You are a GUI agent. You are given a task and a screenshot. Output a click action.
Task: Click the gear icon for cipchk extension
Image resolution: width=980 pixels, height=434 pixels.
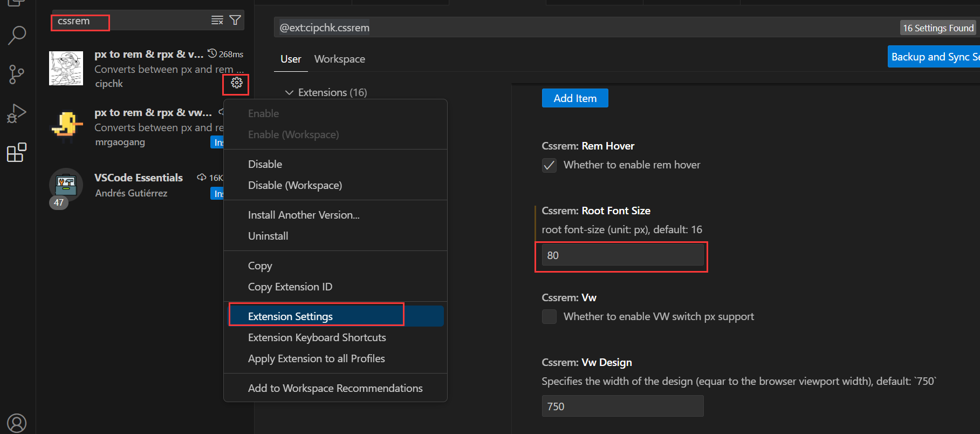pyautogui.click(x=236, y=83)
